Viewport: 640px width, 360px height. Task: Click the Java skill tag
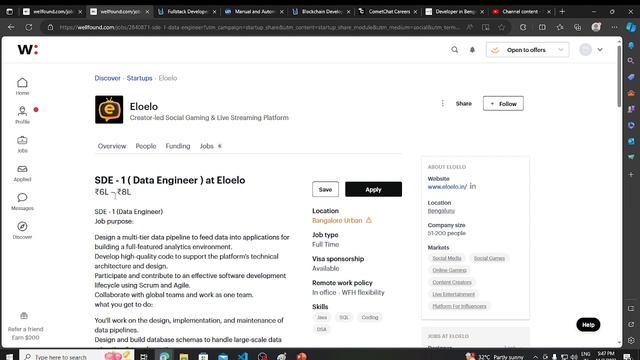click(x=322, y=317)
